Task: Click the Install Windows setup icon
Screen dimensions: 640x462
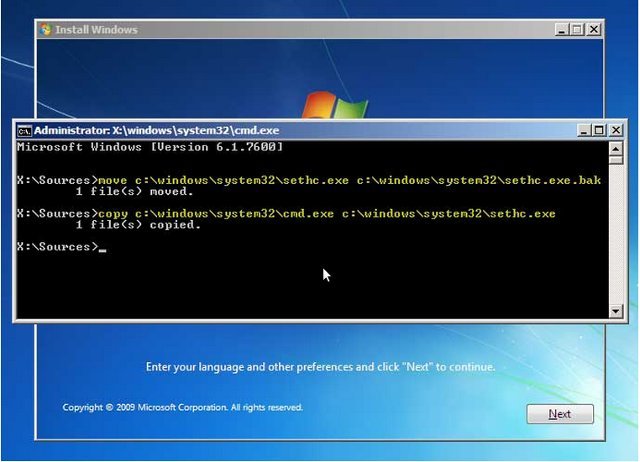Action: click(45, 30)
